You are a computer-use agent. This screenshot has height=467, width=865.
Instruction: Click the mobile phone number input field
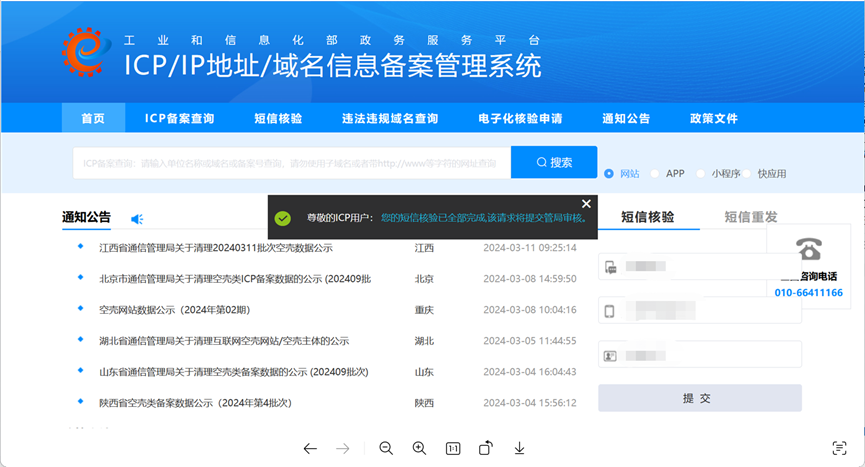pos(700,311)
